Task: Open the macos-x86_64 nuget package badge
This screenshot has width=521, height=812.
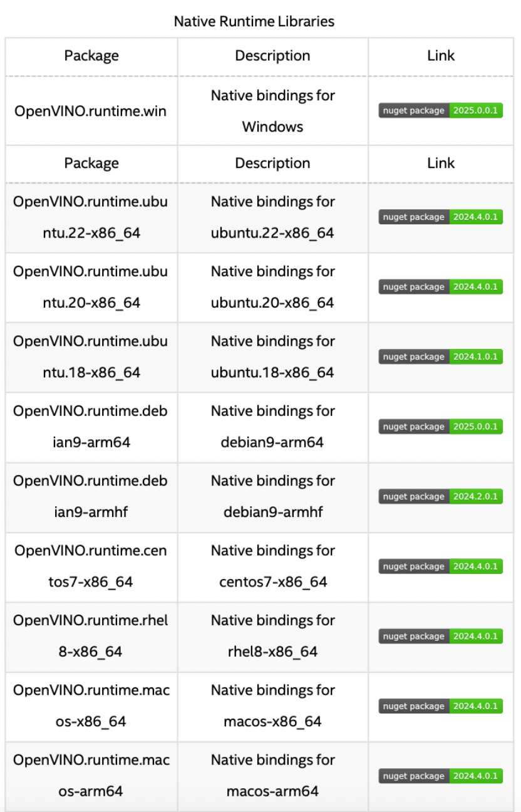Action: pos(441,706)
